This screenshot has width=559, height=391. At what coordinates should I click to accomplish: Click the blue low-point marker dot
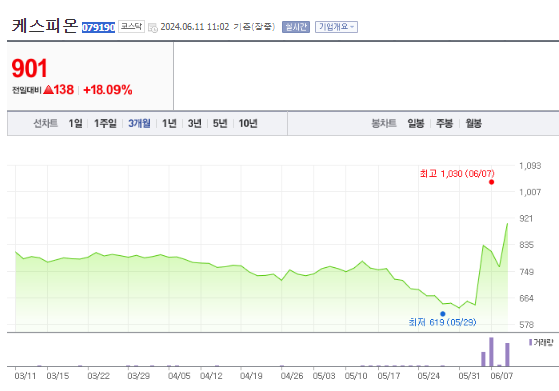click(442, 314)
